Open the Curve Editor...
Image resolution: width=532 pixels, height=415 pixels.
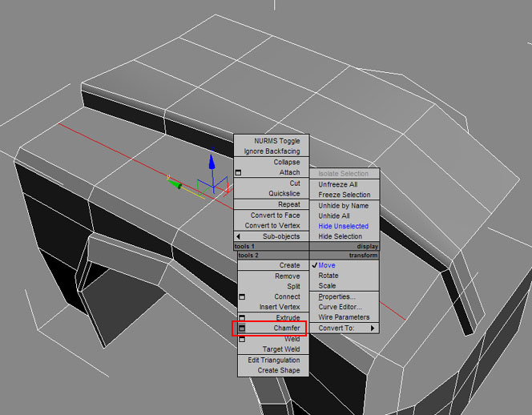[x=340, y=307]
